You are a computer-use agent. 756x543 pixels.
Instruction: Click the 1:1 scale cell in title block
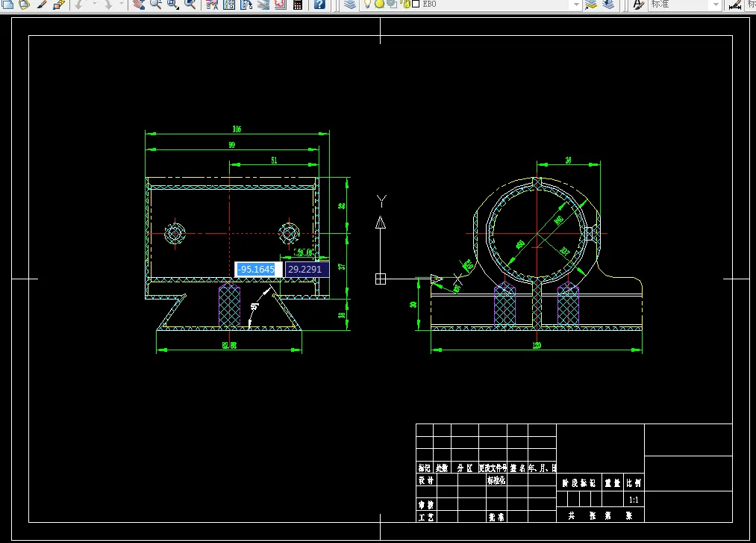pyautogui.click(x=634, y=500)
